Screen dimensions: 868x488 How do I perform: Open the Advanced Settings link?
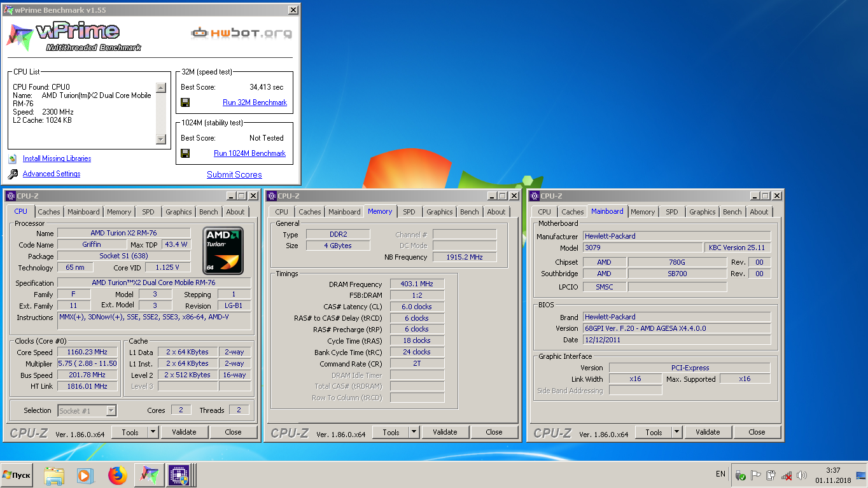(x=52, y=174)
